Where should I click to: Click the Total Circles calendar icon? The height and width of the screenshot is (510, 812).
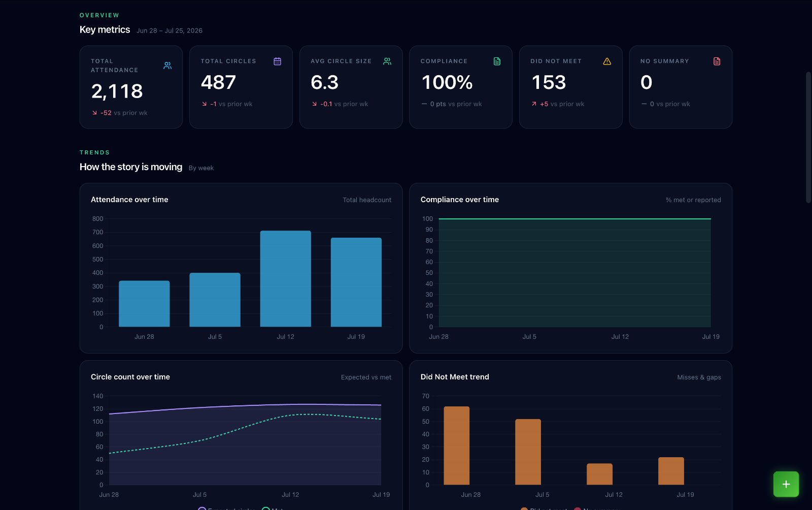click(x=277, y=61)
